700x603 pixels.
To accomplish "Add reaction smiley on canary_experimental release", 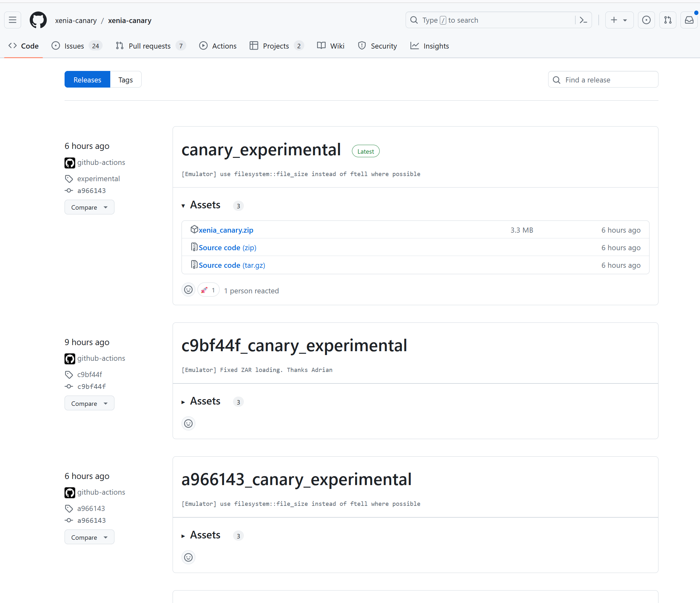I will [189, 290].
